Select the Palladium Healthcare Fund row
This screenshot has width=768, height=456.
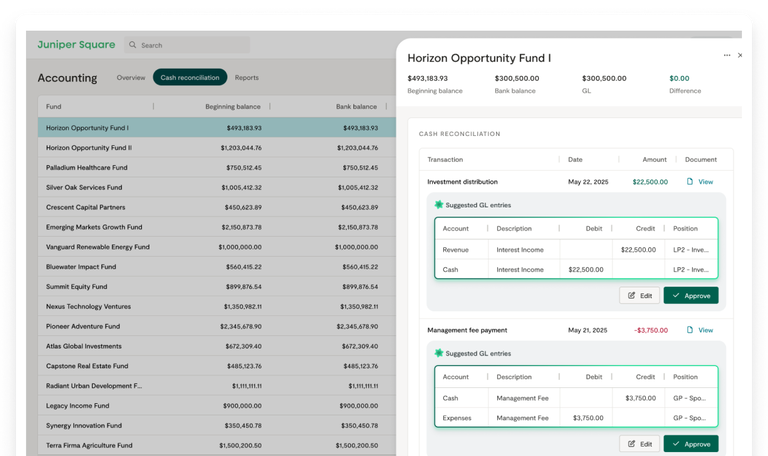216,168
